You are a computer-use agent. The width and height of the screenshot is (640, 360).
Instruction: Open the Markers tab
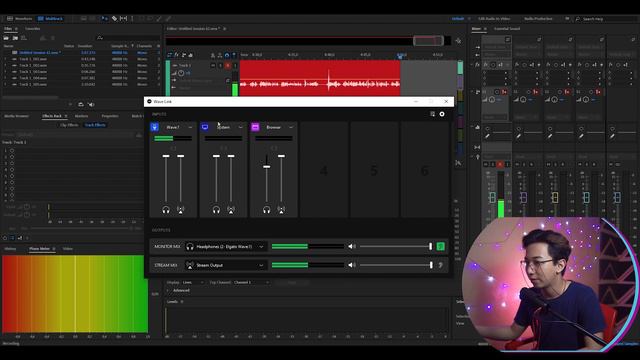click(81, 116)
